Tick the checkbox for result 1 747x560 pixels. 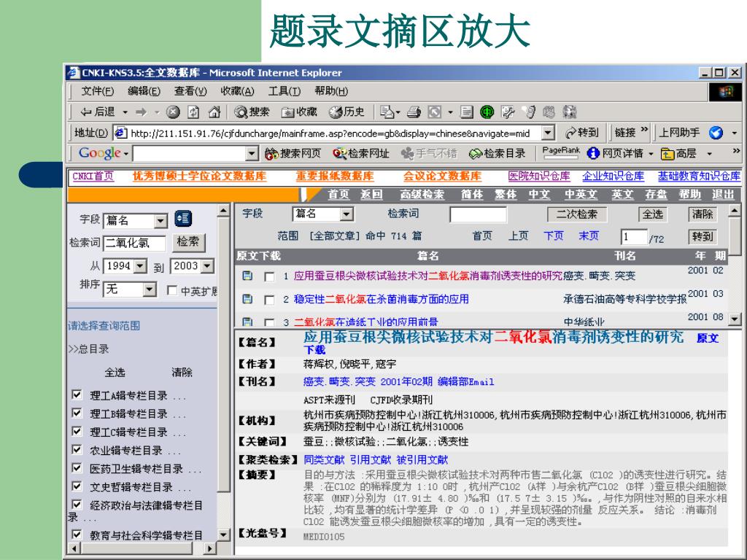(269, 276)
